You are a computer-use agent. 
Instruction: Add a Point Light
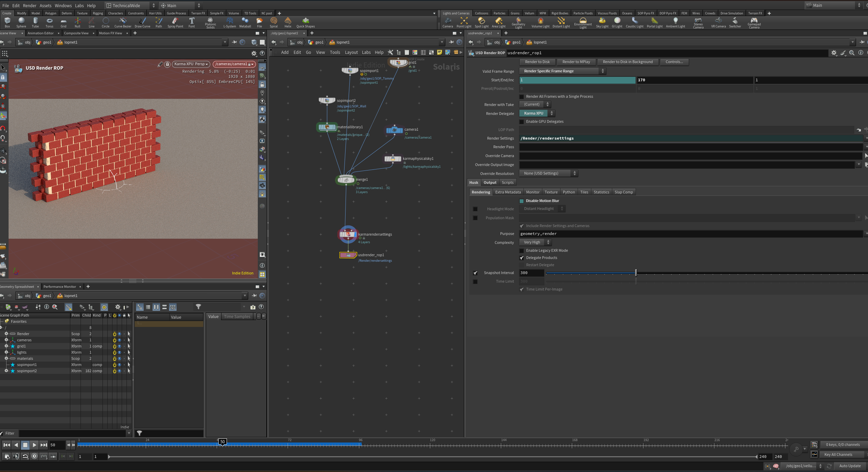464,23
